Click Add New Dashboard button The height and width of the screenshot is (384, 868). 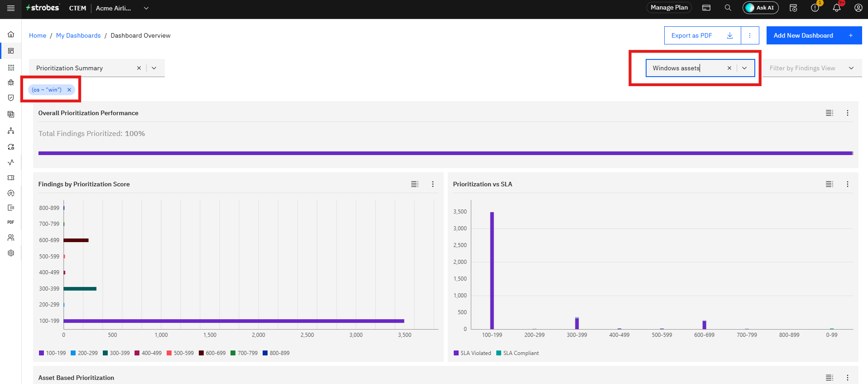click(814, 35)
